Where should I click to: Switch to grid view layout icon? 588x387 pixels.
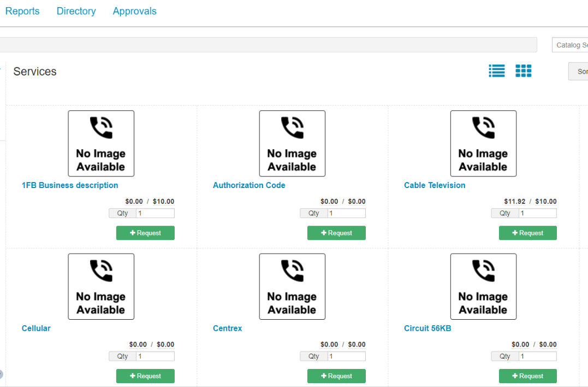point(523,71)
